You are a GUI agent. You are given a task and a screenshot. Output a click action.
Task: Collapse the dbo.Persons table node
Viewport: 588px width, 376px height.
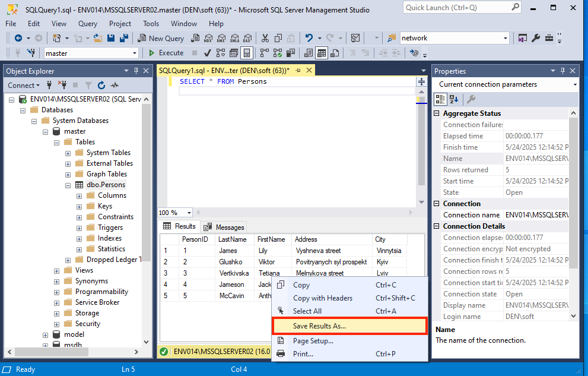pos(68,185)
